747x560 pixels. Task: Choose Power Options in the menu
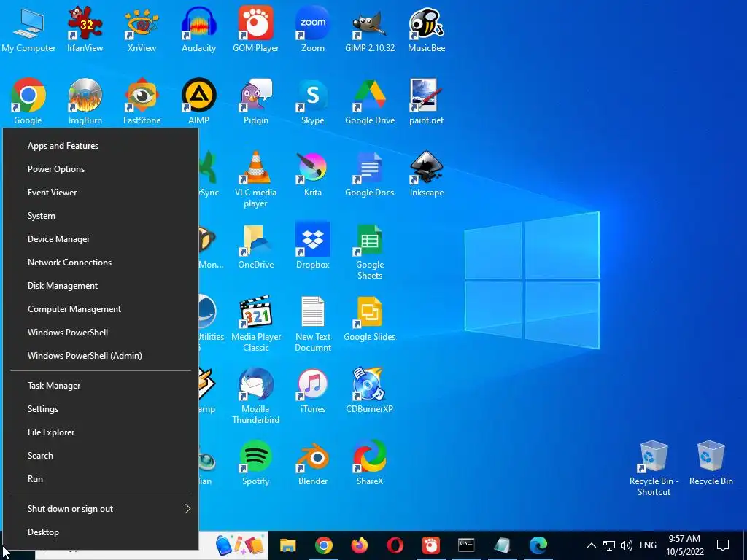pyautogui.click(x=101, y=169)
